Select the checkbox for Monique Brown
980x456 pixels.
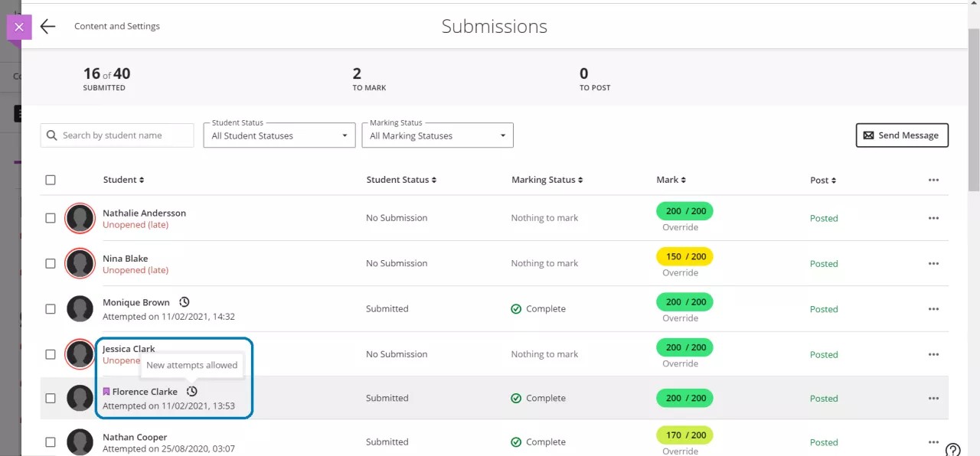[x=51, y=309]
